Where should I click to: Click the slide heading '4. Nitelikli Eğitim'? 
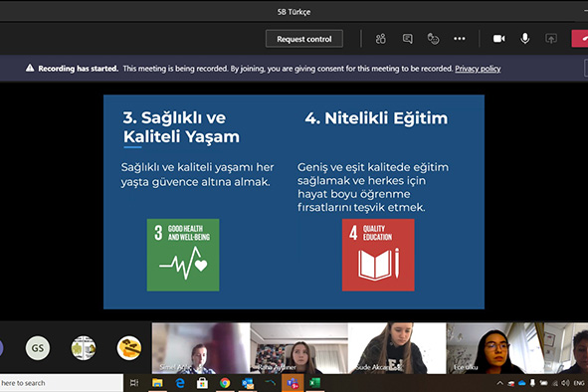pyautogui.click(x=376, y=118)
